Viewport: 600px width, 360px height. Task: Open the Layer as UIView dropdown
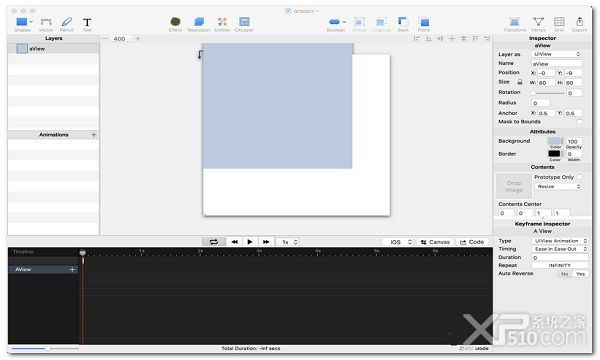click(557, 54)
